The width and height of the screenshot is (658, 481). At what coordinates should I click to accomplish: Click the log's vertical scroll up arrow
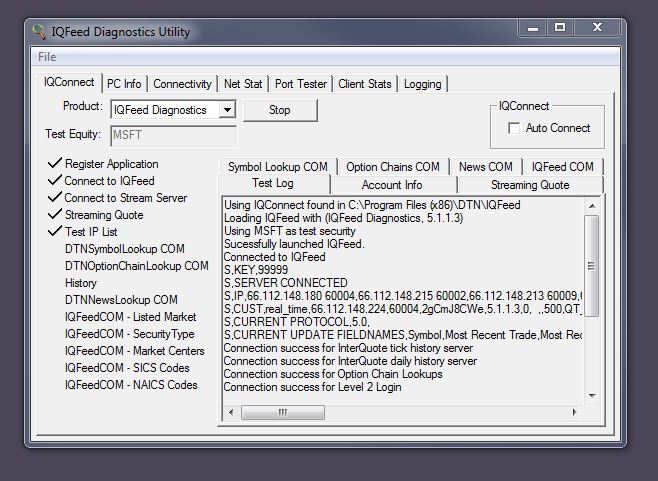pos(592,206)
